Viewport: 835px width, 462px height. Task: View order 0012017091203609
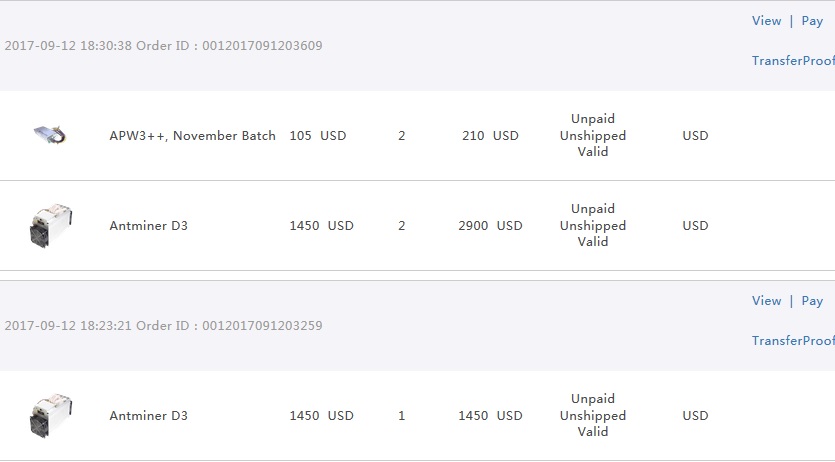766,21
